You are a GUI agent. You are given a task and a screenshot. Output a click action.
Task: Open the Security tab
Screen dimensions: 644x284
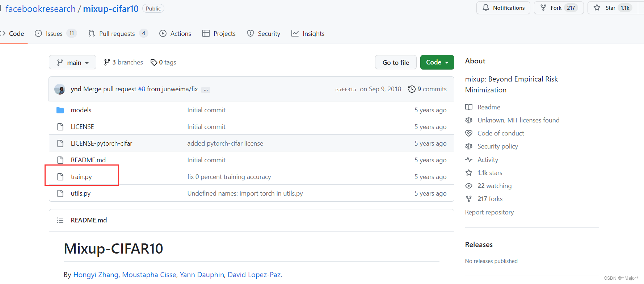point(264,34)
